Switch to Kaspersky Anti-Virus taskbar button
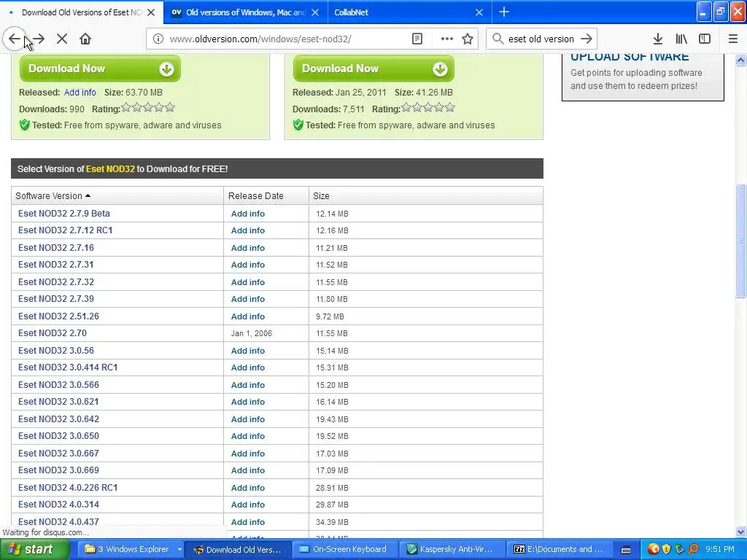The width and height of the screenshot is (747, 560). 451,549
